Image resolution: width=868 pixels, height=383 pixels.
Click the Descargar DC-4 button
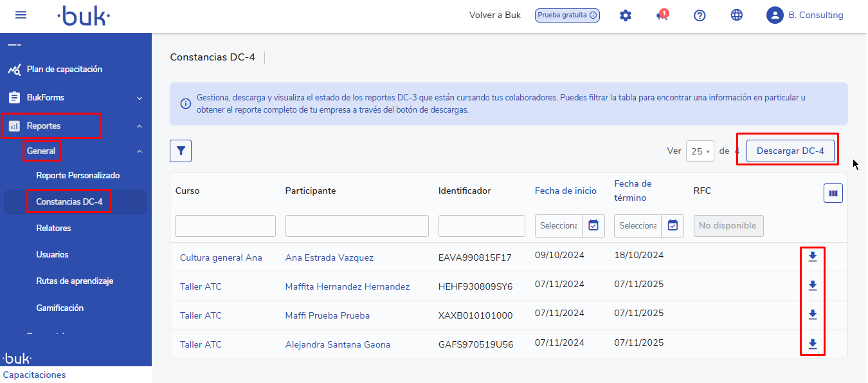click(790, 151)
